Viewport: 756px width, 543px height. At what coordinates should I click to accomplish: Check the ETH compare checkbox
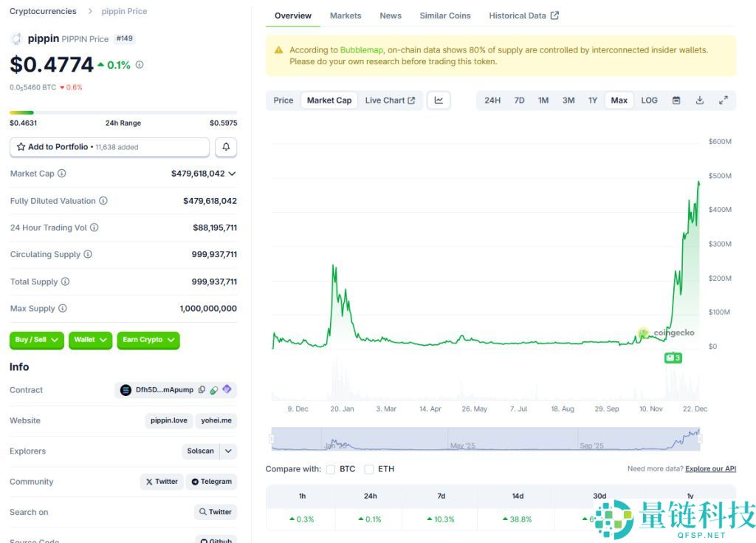coord(369,469)
